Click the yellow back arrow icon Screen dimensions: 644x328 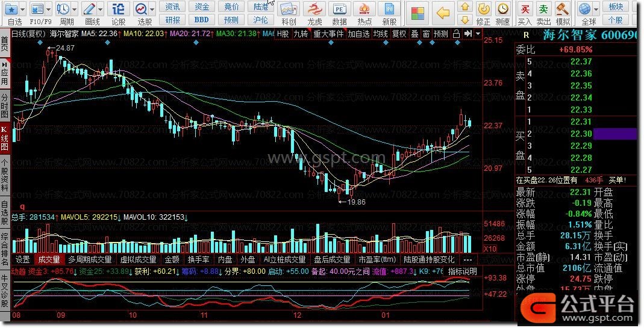coord(443,13)
